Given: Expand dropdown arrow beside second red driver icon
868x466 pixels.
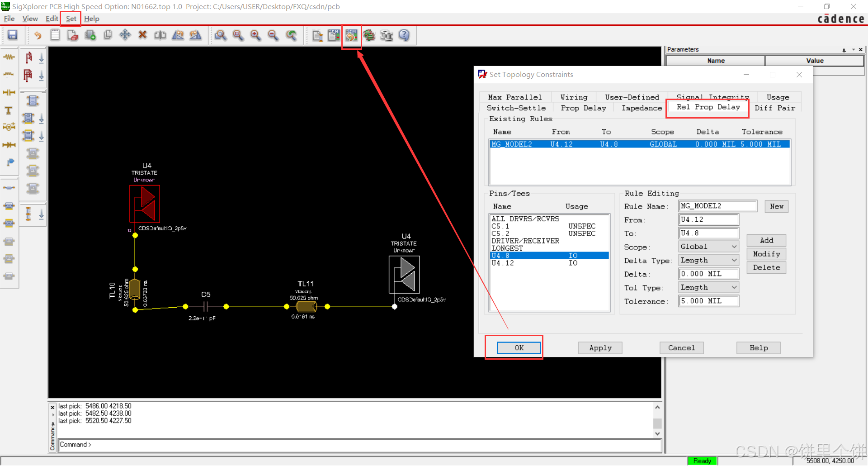Looking at the screenshot, I should click(41, 76).
